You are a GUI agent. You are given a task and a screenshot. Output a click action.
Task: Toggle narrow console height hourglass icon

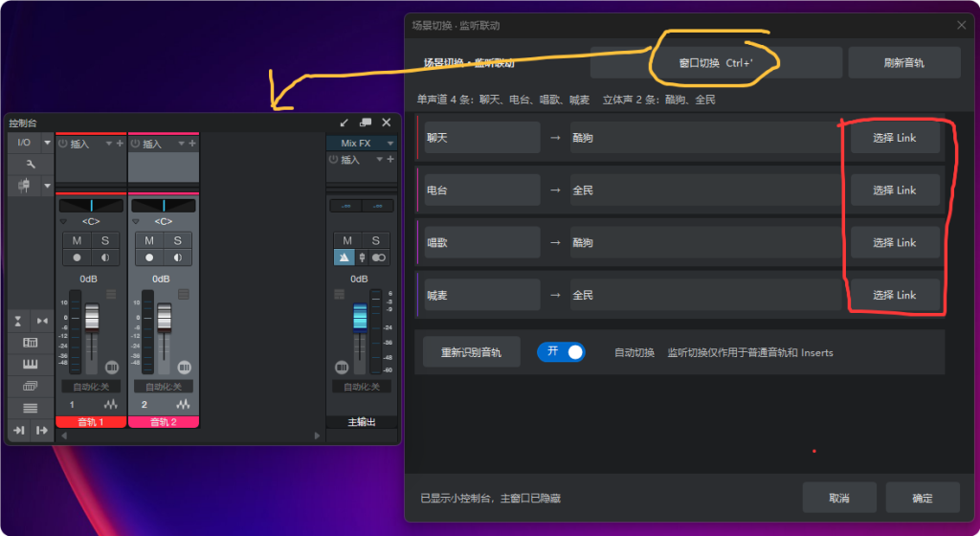point(18,321)
